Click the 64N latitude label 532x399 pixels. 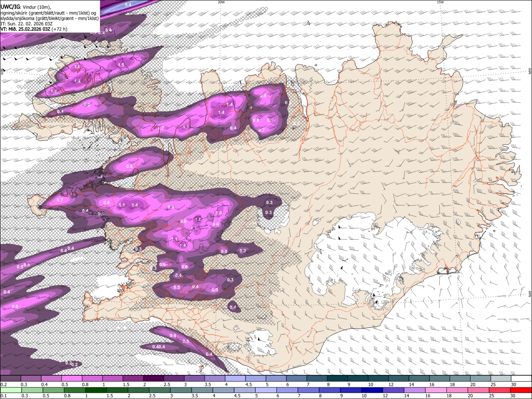click(530, 293)
